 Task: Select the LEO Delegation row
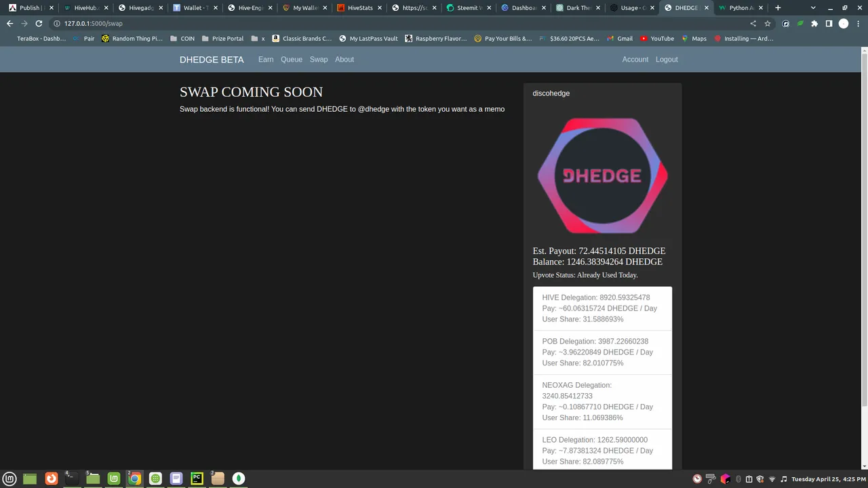pos(602,449)
